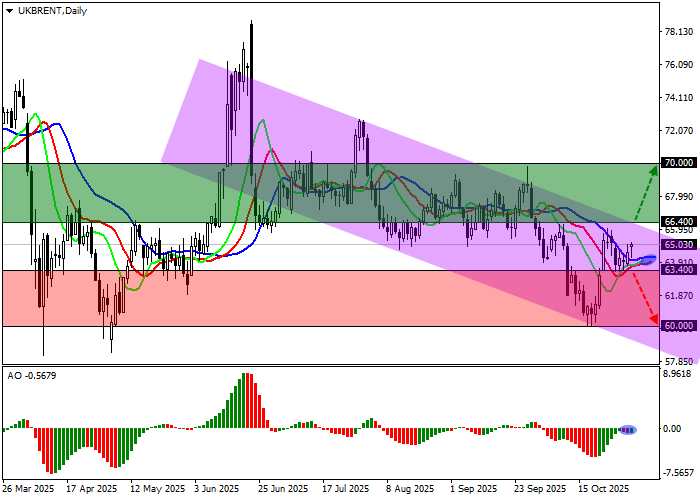This screenshot has height=500, width=700.
Task: Select the 60.000 price level label
Action: click(678, 326)
